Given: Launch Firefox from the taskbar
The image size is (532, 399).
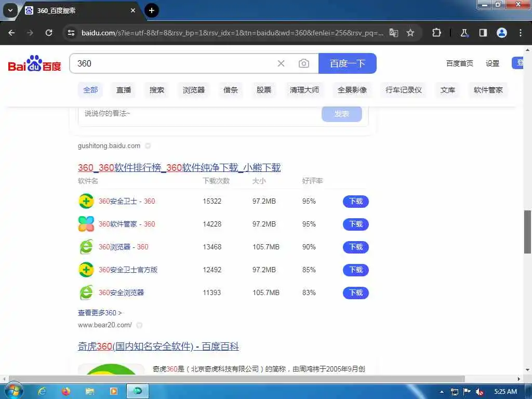Looking at the screenshot, I should click(66, 391).
